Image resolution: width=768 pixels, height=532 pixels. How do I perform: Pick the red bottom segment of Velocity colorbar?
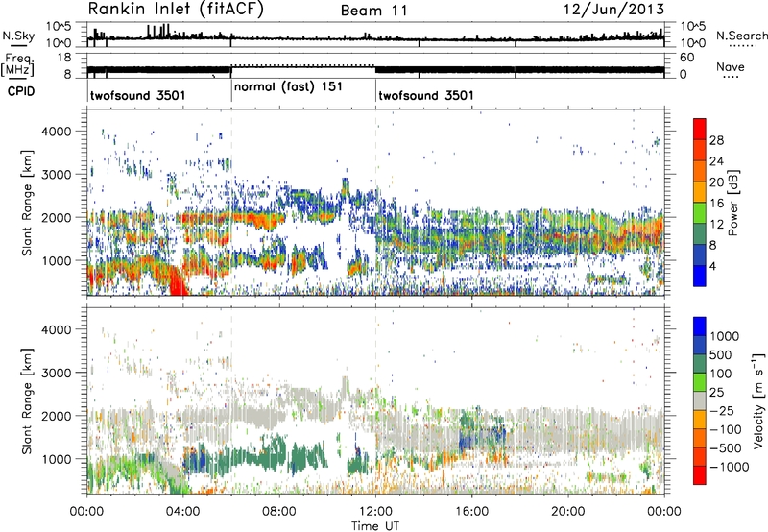point(700,475)
